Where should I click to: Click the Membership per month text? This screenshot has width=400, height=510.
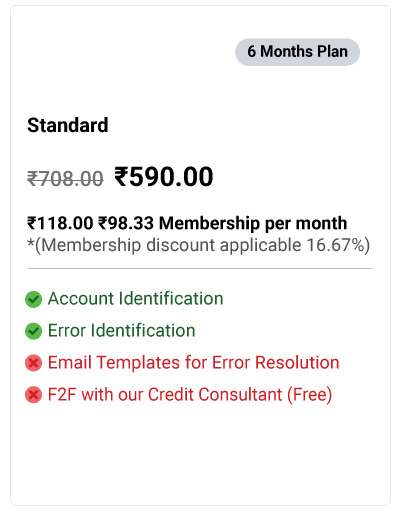coord(253,223)
